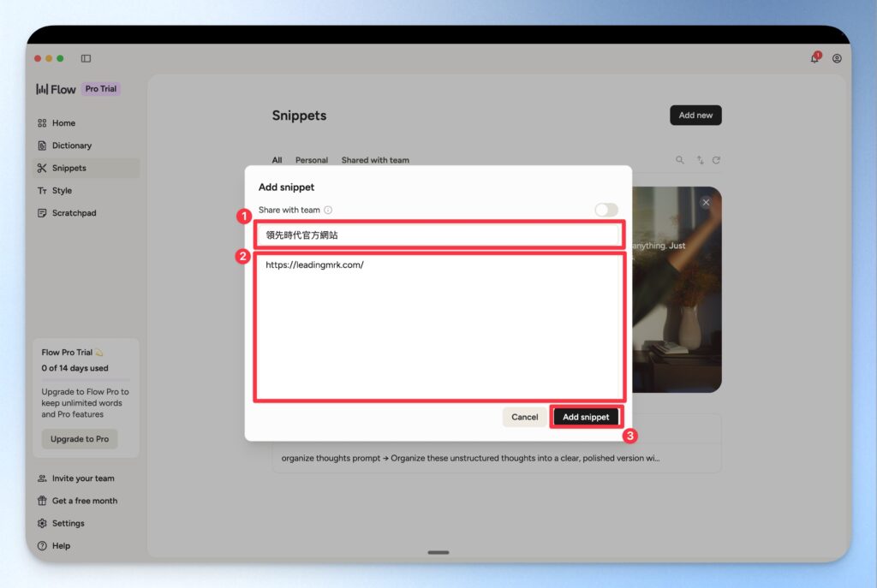Open Dictionary in the sidebar
Image resolution: width=877 pixels, height=588 pixels.
pyautogui.click(x=71, y=146)
